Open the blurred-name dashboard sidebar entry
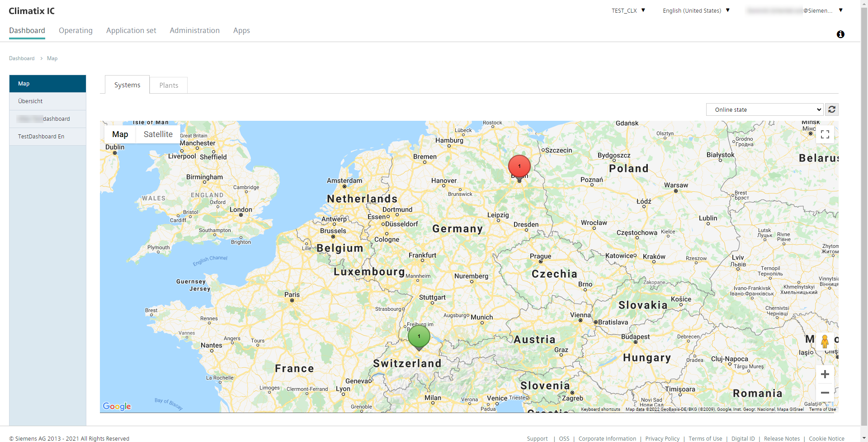The width and height of the screenshot is (868, 442). click(x=47, y=119)
